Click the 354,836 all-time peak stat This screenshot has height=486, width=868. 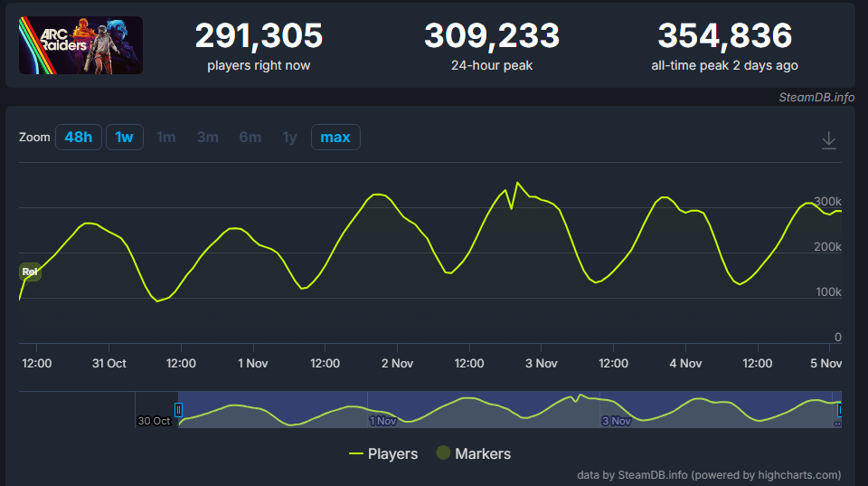coord(724,36)
